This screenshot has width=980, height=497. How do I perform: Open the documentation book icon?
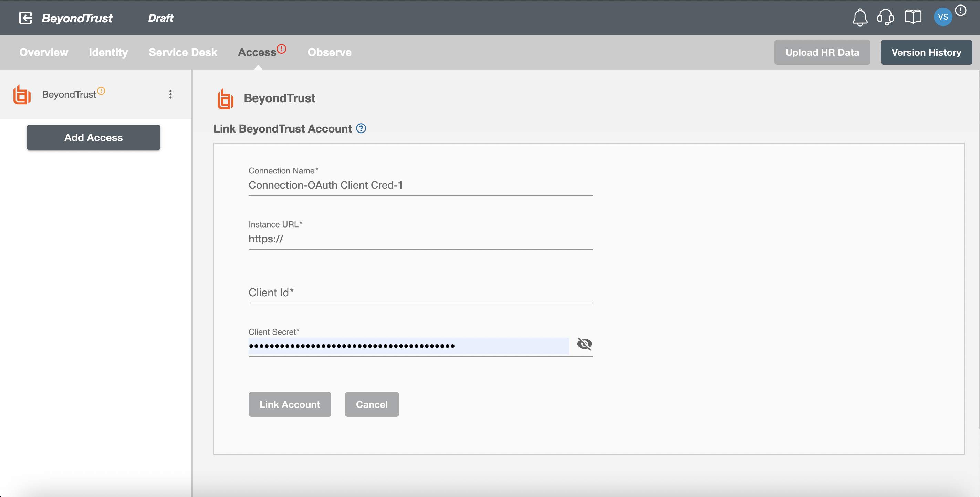pyautogui.click(x=913, y=17)
